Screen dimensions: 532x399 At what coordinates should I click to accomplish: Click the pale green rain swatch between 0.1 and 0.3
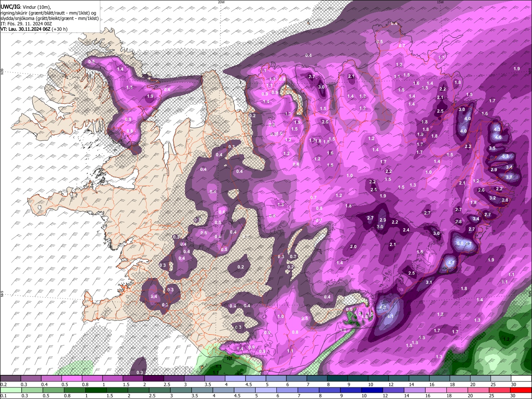click(10, 390)
